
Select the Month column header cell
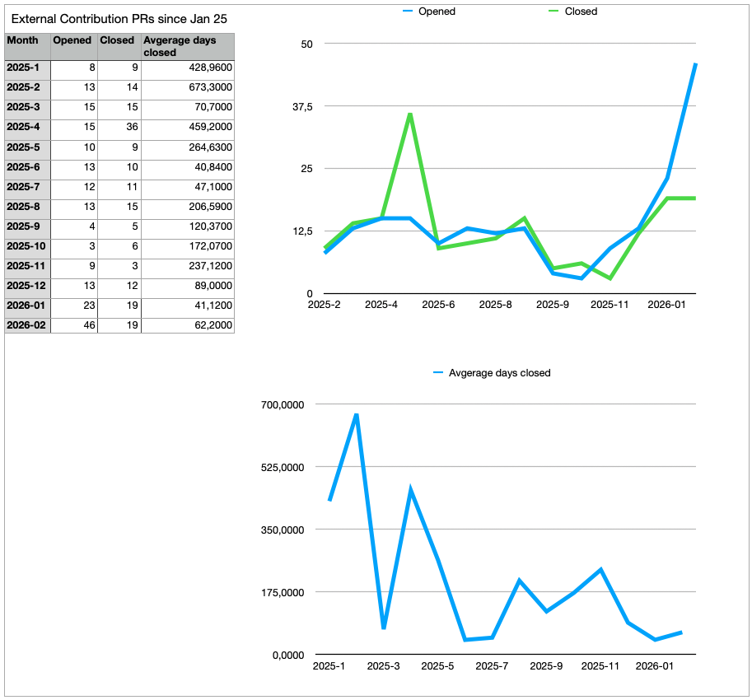27,46
